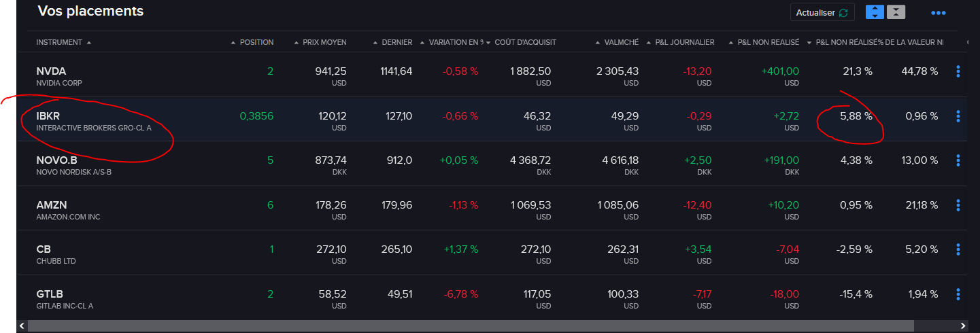Sort by the VALMCHÉ column header

pyautogui.click(x=616, y=42)
